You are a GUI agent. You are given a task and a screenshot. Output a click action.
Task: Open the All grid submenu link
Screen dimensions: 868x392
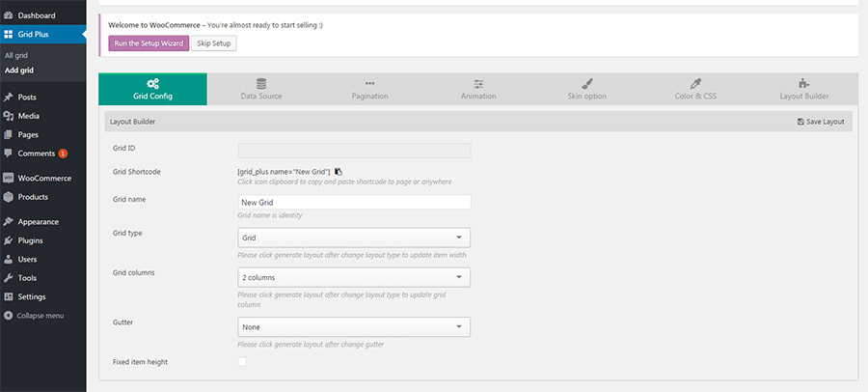point(16,55)
